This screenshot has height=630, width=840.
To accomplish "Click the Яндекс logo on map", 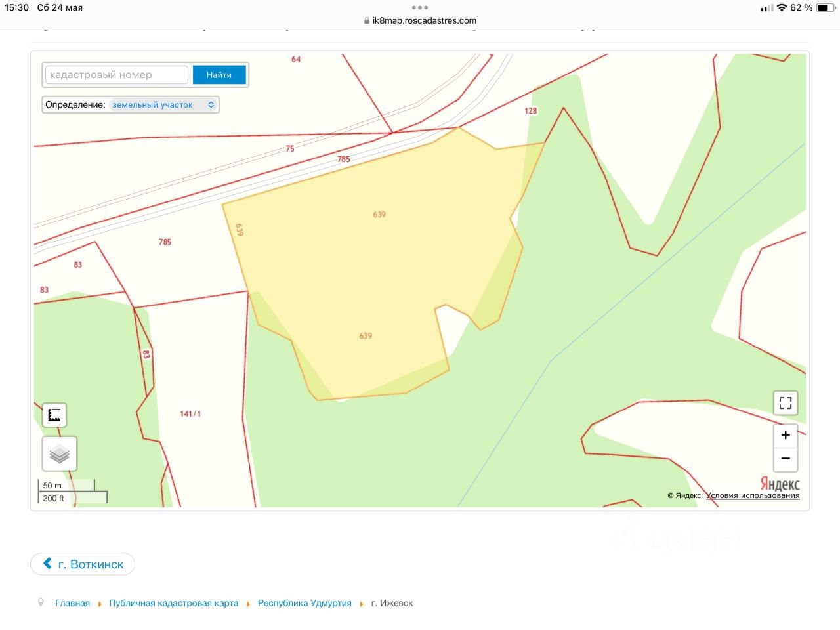I will pyautogui.click(x=780, y=484).
